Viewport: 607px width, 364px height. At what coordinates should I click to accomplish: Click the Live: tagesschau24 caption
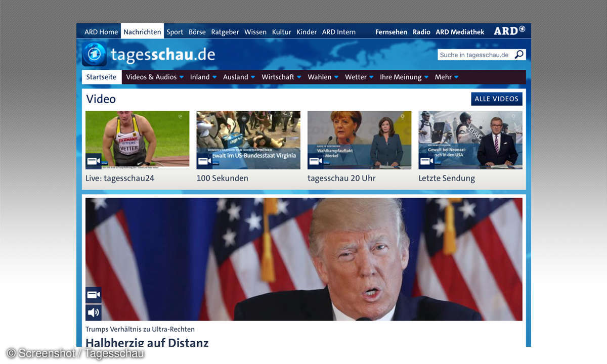[120, 178]
